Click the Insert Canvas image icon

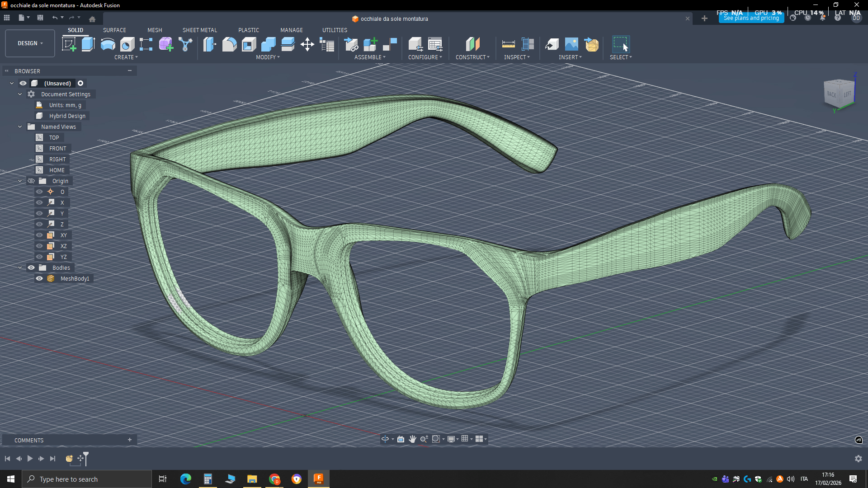571,44
